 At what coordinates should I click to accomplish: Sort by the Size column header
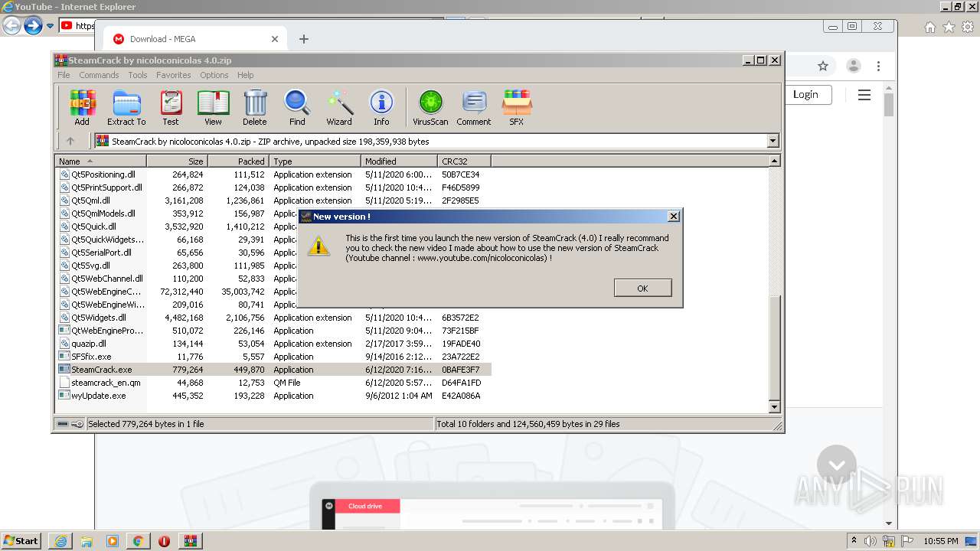(x=177, y=161)
